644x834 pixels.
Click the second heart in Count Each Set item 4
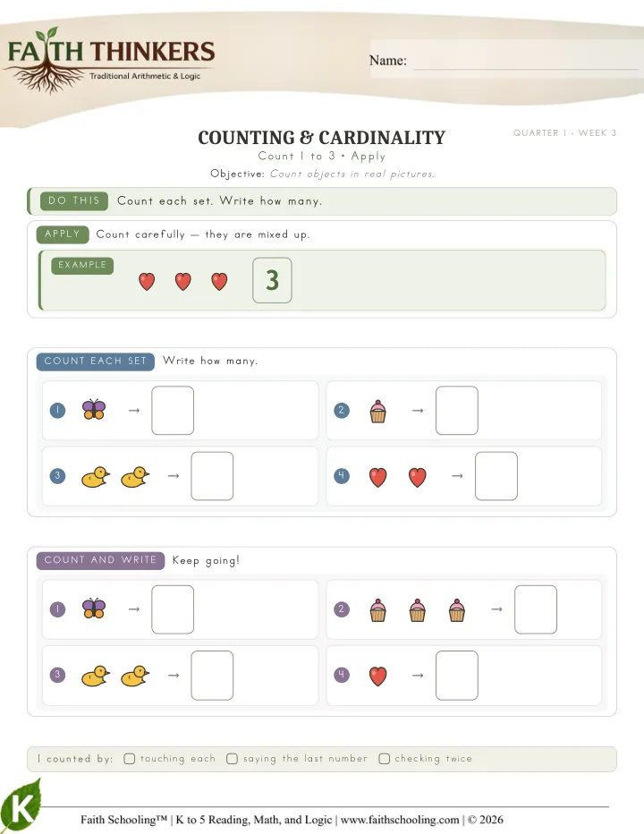pos(418,477)
